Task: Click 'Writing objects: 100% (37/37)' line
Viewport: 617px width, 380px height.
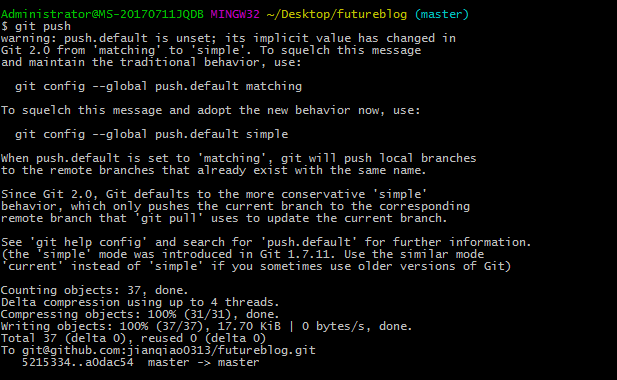Action: [x=206, y=326]
